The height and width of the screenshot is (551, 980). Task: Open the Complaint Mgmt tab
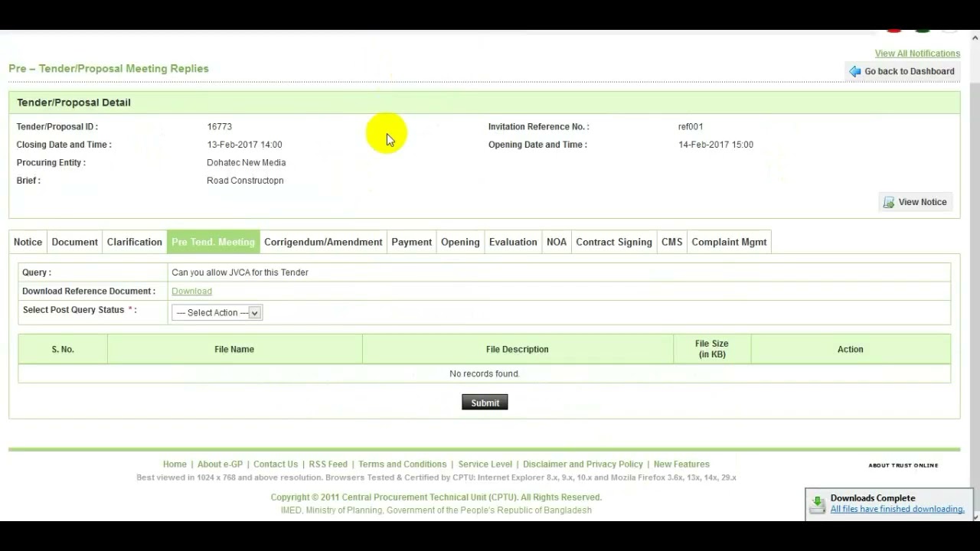tap(729, 242)
